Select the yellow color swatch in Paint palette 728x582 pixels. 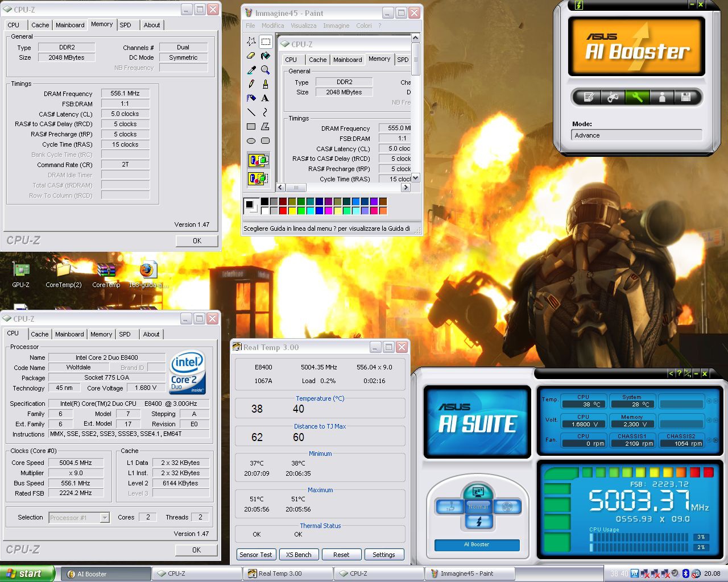click(x=292, y=211)
